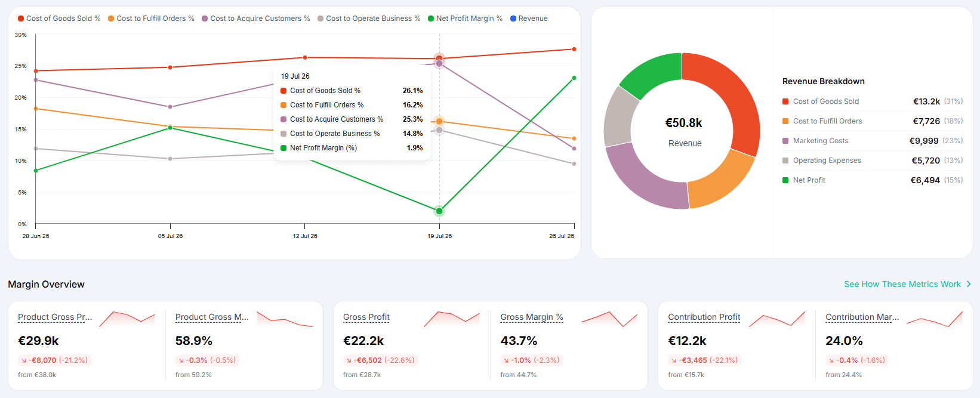Click €5,720 Operating Expenses value

[x=926, y=161]
